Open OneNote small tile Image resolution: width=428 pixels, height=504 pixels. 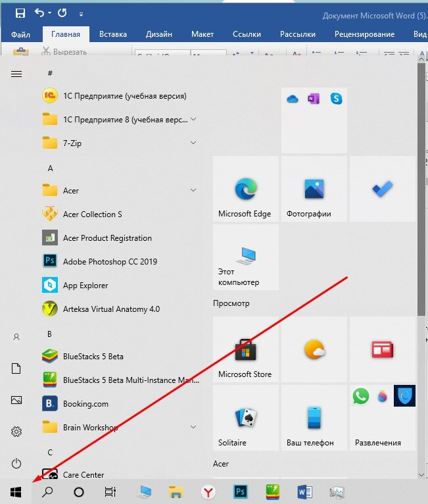[314, 99]
